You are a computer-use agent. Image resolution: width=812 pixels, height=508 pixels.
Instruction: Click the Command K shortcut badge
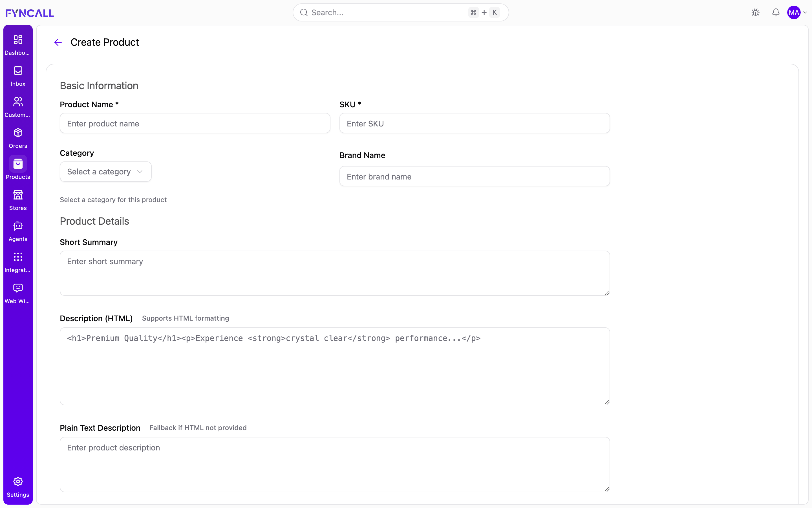484,12
